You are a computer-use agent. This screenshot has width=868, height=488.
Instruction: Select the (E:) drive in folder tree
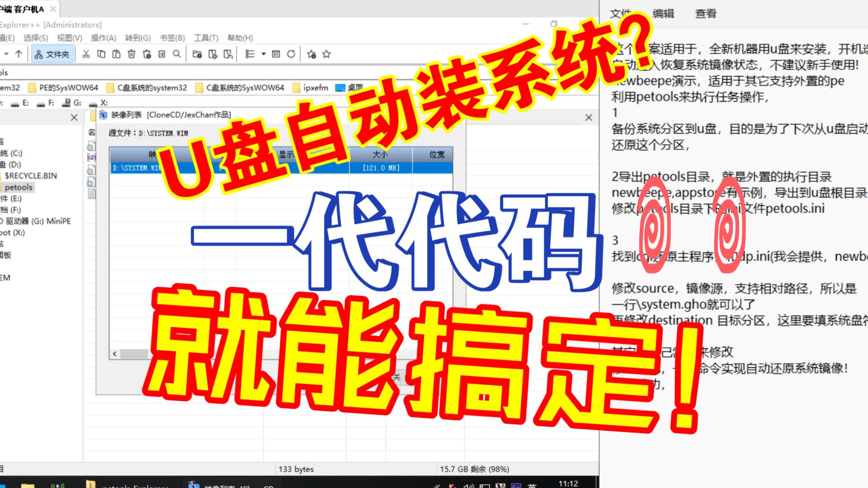pos(11,198)
